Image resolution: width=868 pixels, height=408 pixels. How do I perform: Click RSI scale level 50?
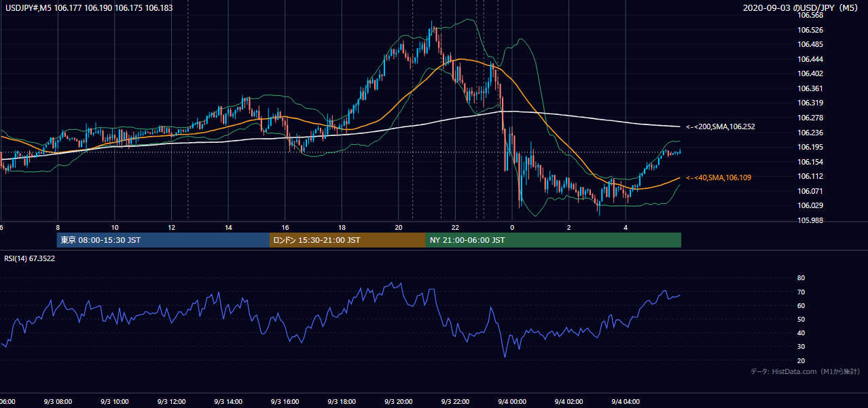[x=801, y=319]
